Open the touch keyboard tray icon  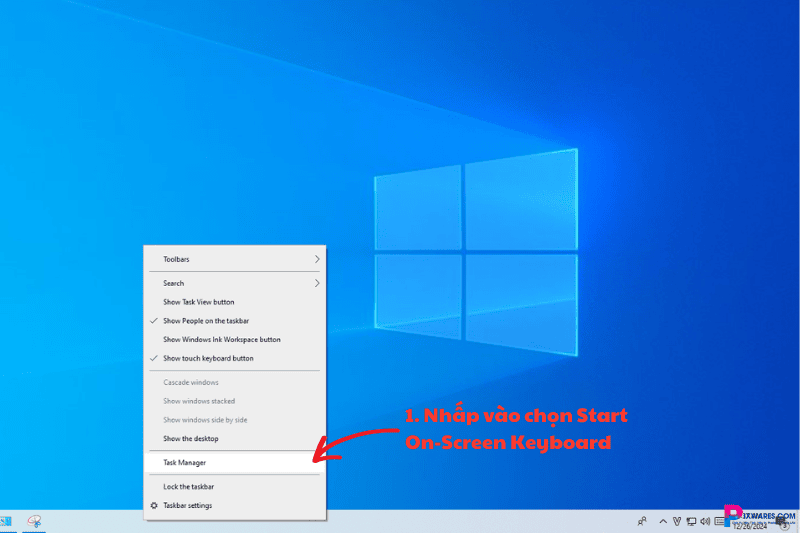(720, 521)
